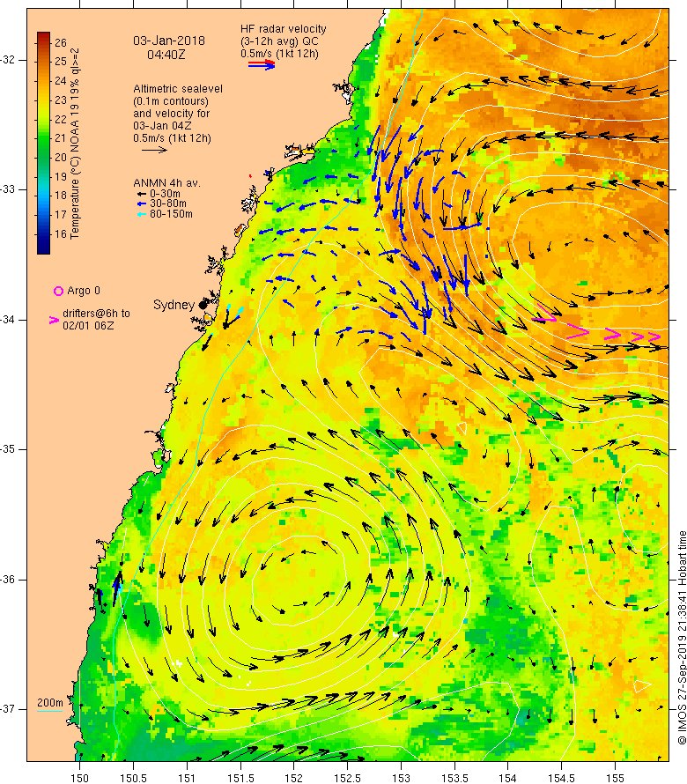687x784 pixels.
Task: Click the longitude axis label 153.5
Action: pos(454,778)
